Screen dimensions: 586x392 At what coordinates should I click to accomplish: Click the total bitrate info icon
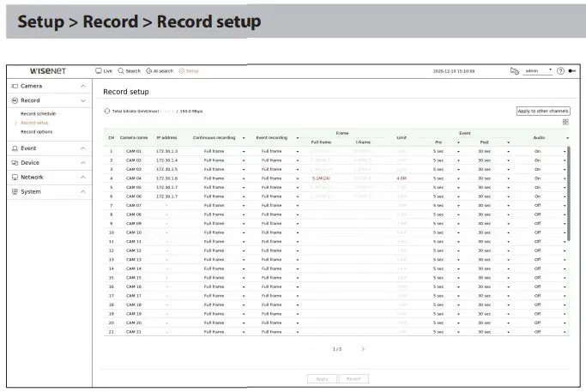click(x=107, y=111)
